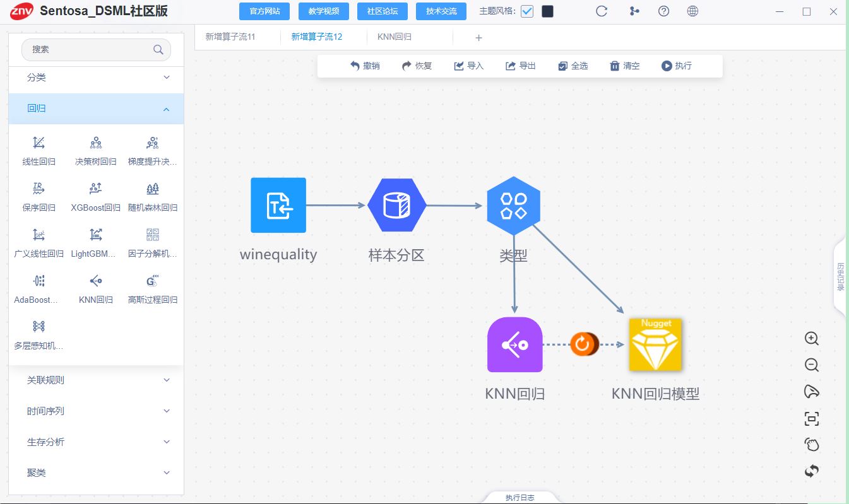This screenshot has width=849, height=504.
Task: Click 恢复 redo in toolbar
Action: [417, 66]
